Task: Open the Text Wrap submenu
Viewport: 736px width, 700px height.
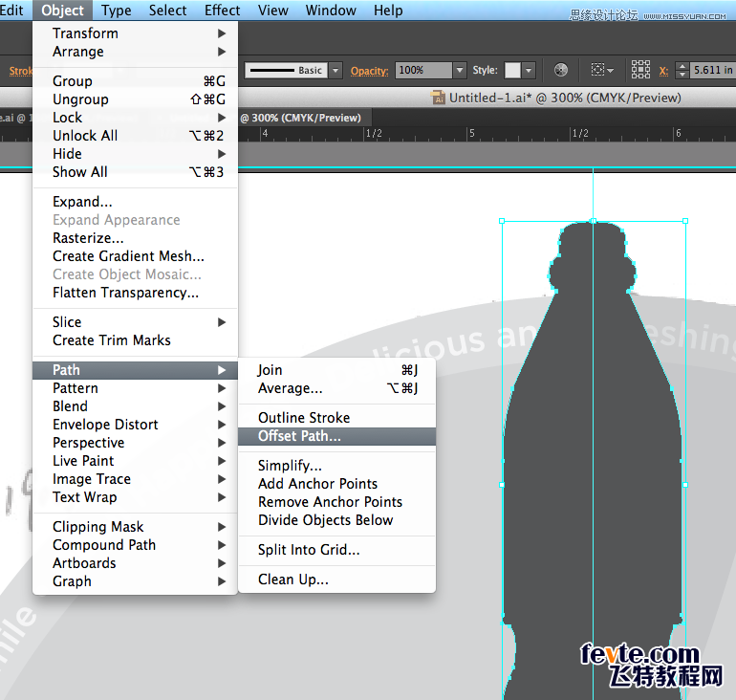Action: tap(135, 497)
